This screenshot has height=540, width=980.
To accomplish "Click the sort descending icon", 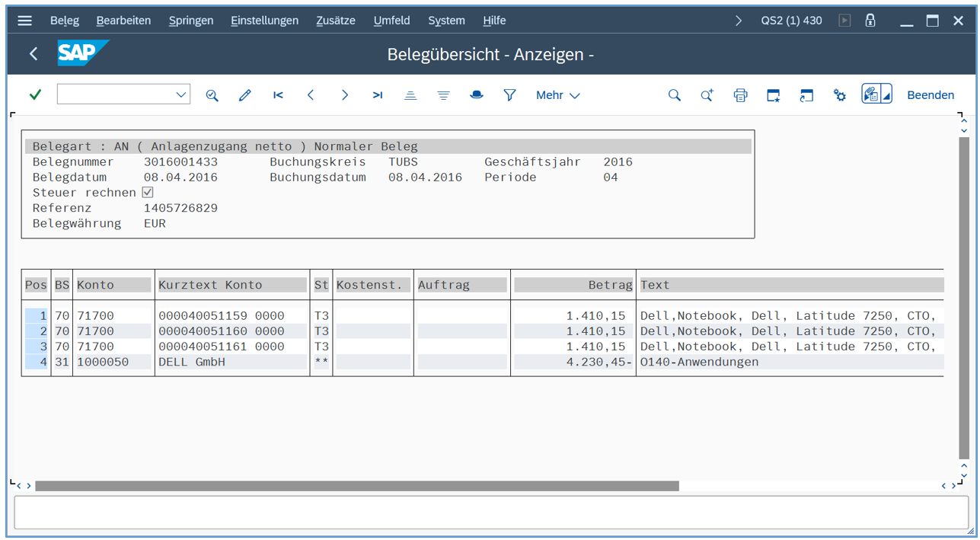I will (443, 95).
